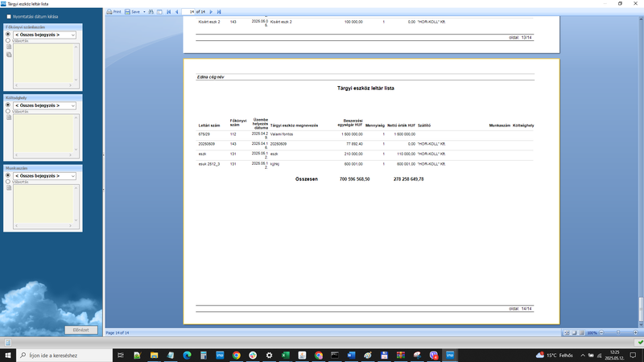Click total value '700 596 568,50'
The width and height of the screenshot is (644, 362).
tap(354, 179)
